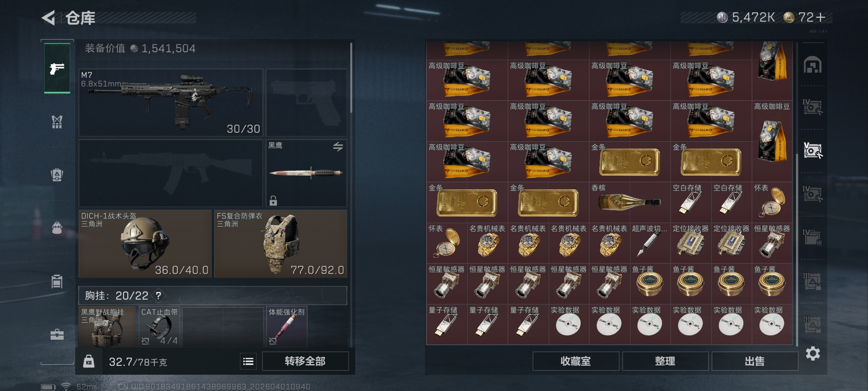This screenshot has width=868, height=391.
Task: Select the pistol weapons tab in sidebar
Action: point(57,68)
